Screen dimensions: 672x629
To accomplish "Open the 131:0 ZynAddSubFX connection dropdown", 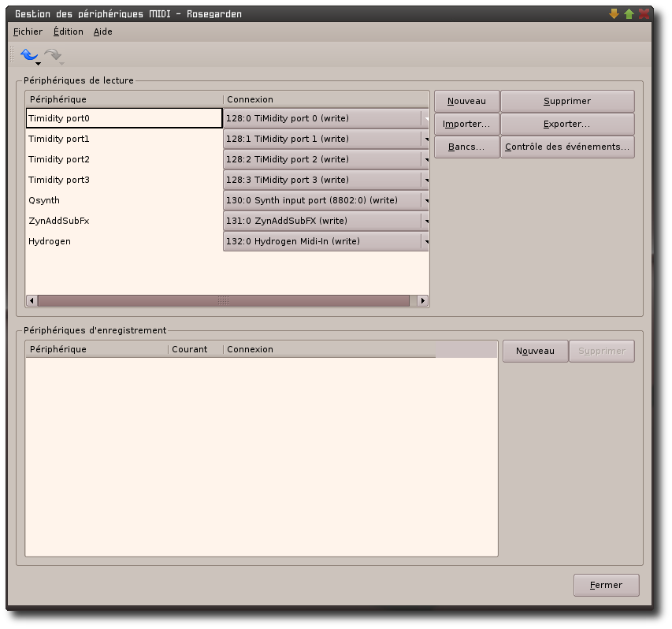I will coord(325,221).
